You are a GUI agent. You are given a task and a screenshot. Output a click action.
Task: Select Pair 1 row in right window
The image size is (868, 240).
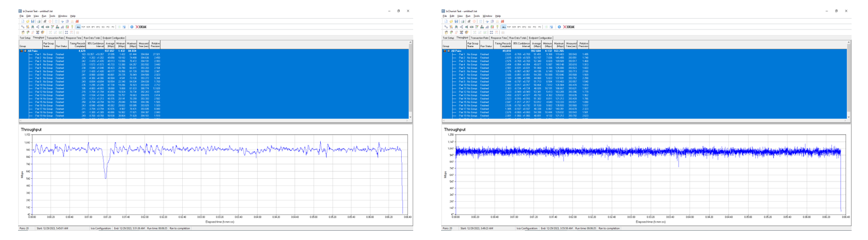644,55
